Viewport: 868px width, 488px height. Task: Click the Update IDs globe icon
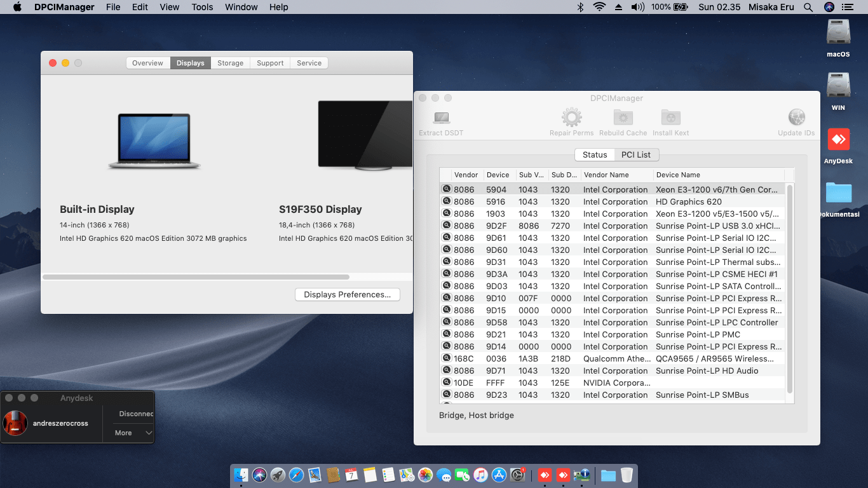796,118
